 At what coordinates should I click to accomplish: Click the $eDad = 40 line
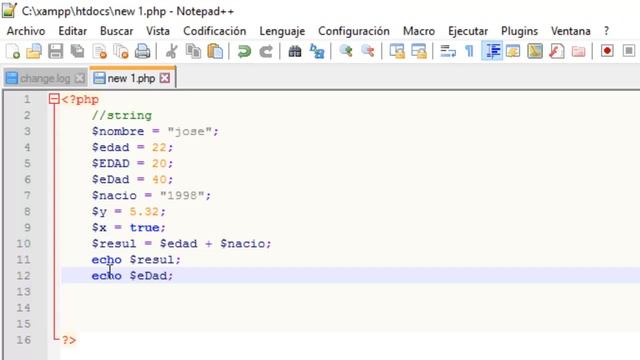(132, 180)
